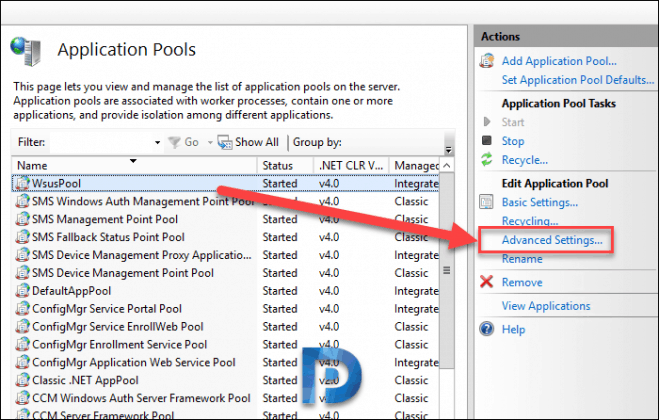The height and width of the screenshot is (420, 659).
Task: Select SMS Device Management Proxy Application name
Action: [142, 255]
